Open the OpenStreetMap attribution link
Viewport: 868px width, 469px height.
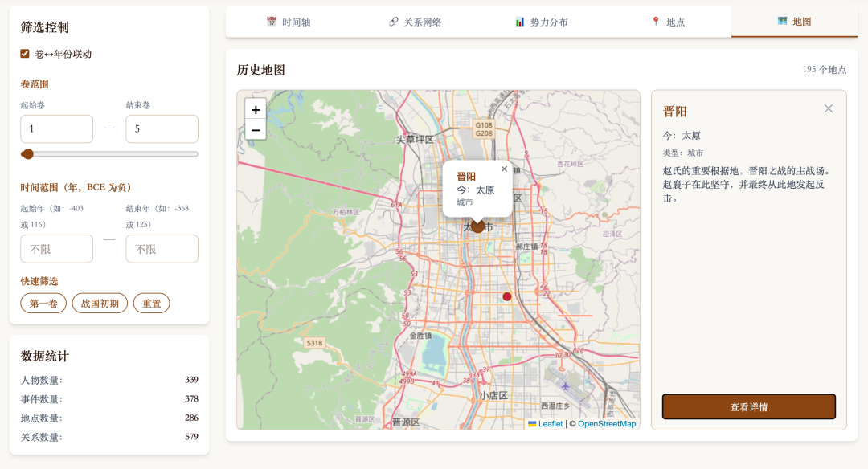(607, 424)
